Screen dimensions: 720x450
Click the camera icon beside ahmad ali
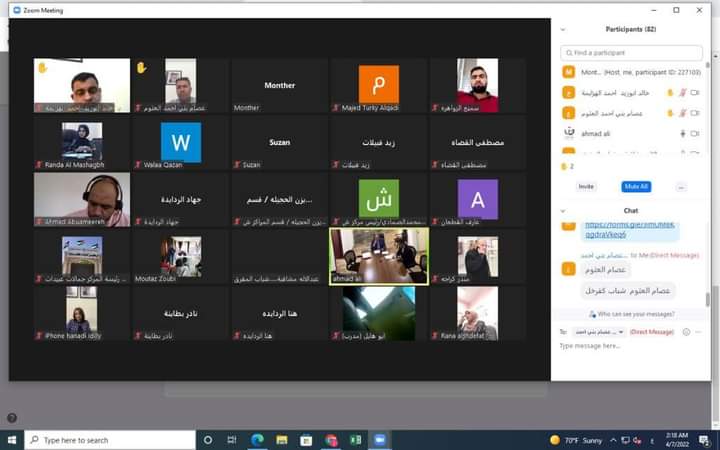click(695, 133)
